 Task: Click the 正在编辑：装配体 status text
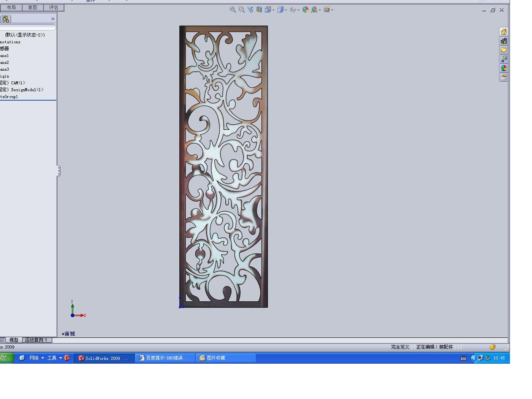click(x=434, y=347)
